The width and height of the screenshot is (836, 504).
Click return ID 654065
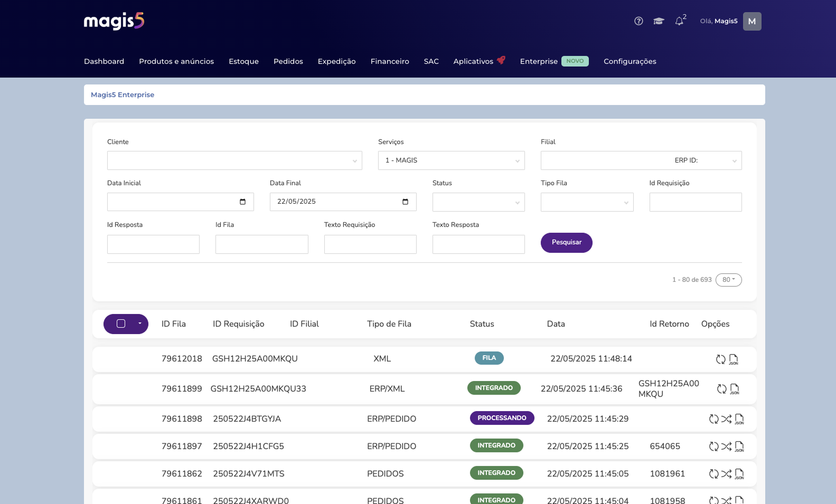pyautogui.click(x=665, y=446)
